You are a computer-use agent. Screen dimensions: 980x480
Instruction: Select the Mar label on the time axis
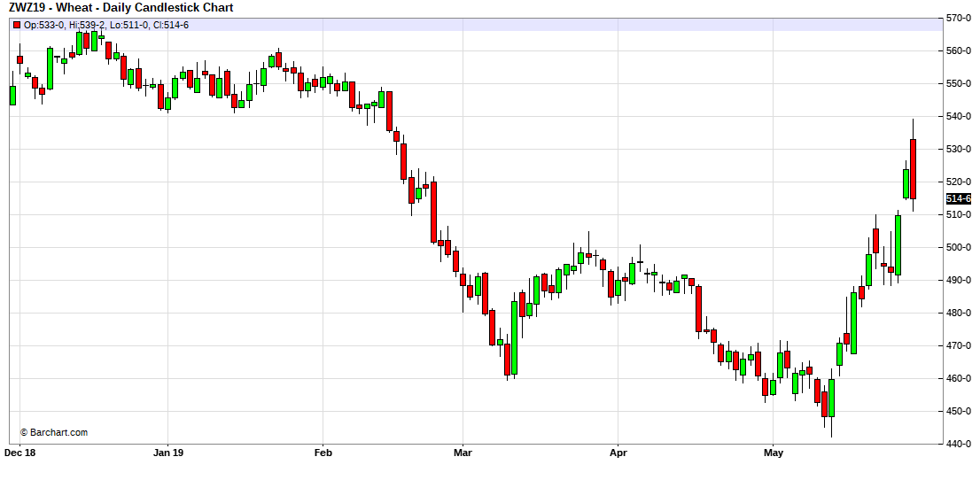pos(463,453)
